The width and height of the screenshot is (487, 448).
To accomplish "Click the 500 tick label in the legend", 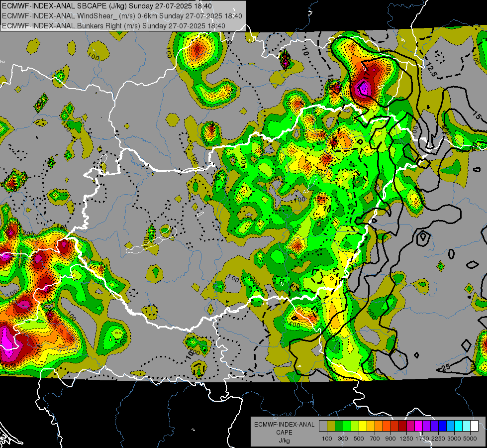I will click(x=359, y=439).
